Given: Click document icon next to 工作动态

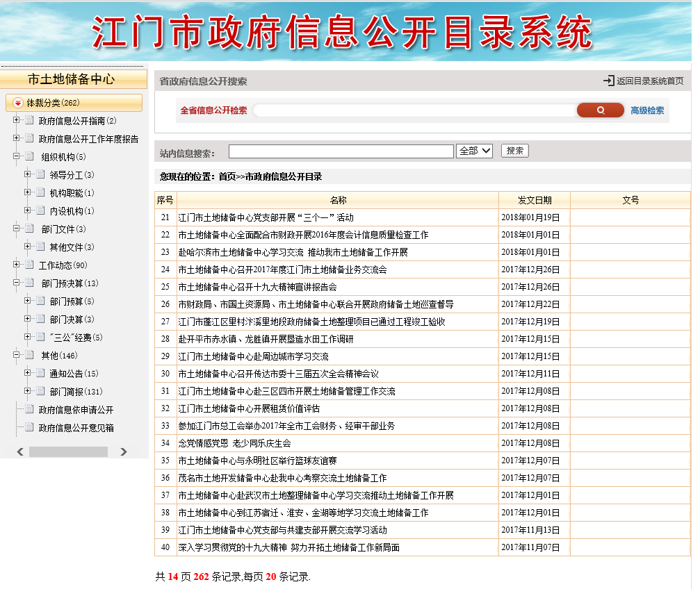Looking at the screenshot, I should [29, 265].
